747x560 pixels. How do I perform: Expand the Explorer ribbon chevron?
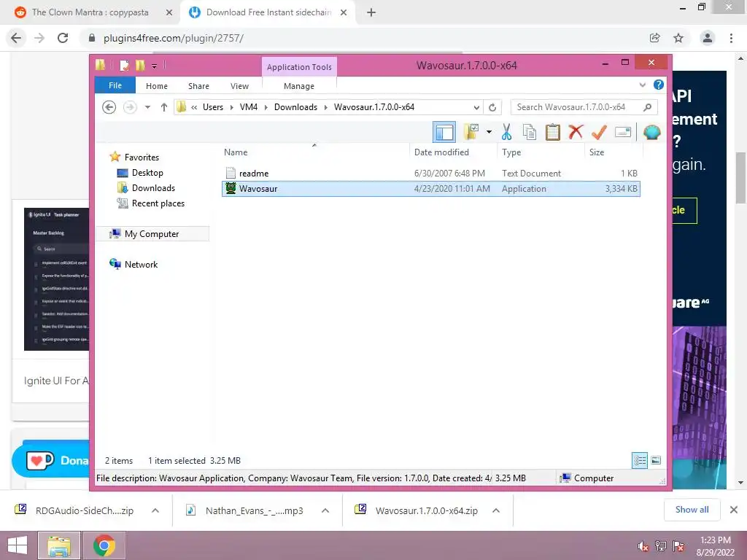(642, 85)
